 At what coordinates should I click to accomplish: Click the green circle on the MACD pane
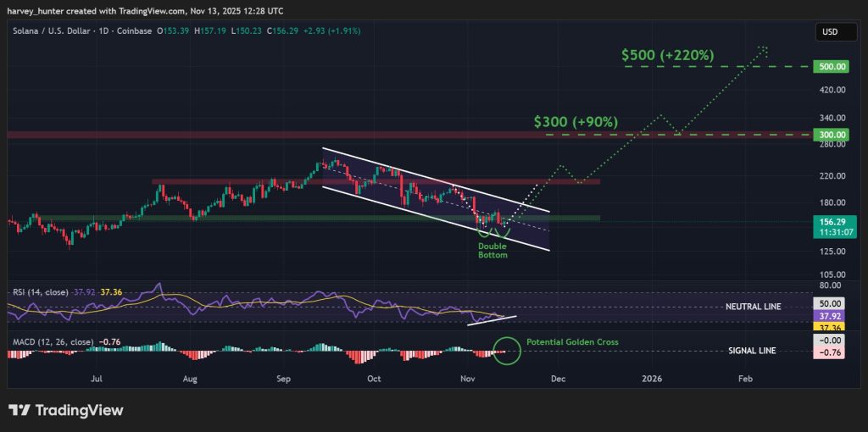coord(507,351)
